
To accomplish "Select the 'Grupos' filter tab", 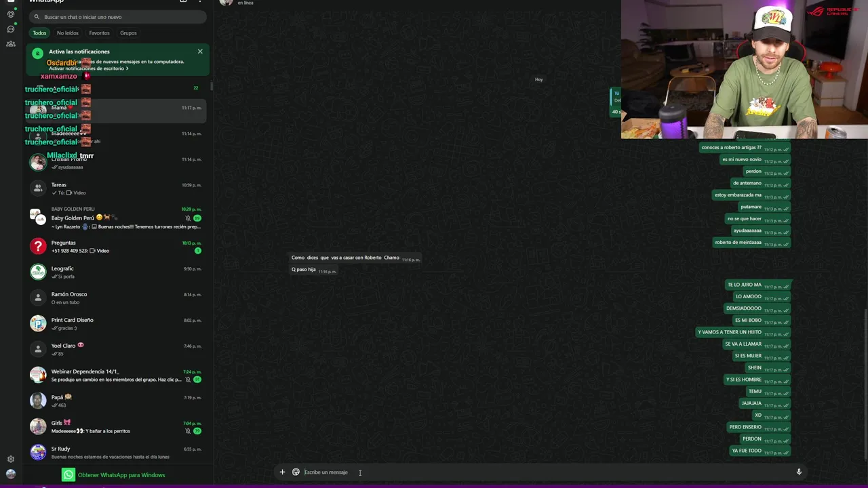I will pos(128,33).
